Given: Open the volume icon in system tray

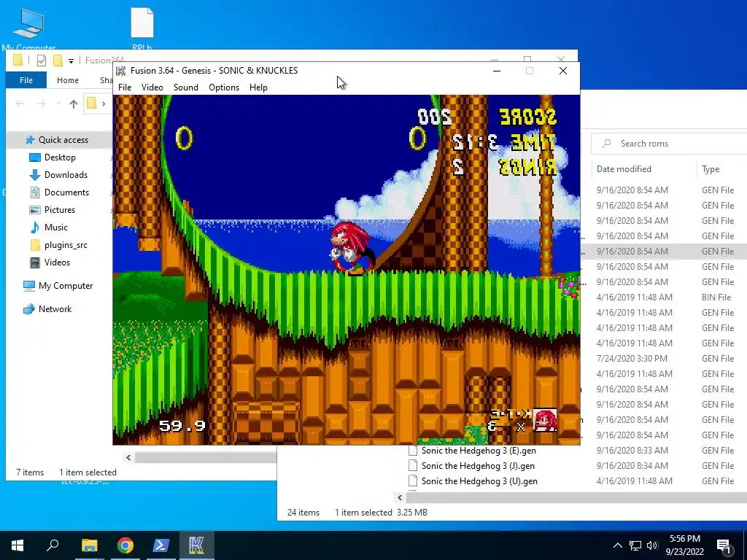Looking at the screenshot, I should 652,545.
